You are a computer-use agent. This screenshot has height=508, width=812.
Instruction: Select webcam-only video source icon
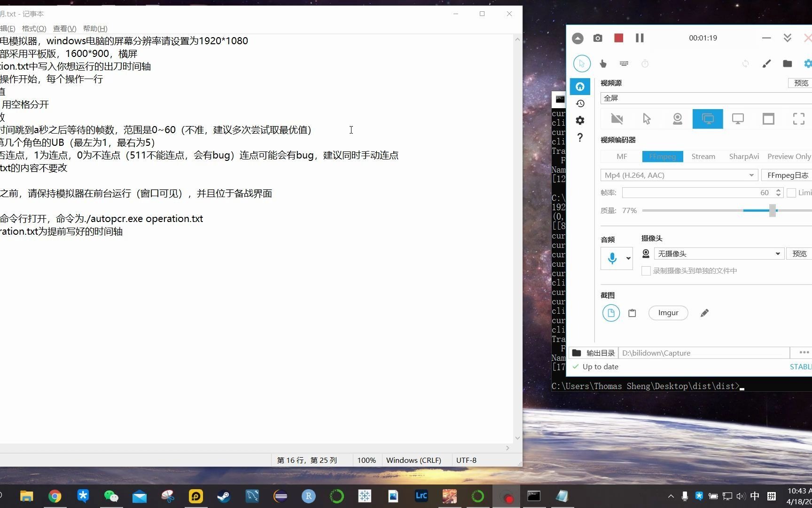point(677,119)
